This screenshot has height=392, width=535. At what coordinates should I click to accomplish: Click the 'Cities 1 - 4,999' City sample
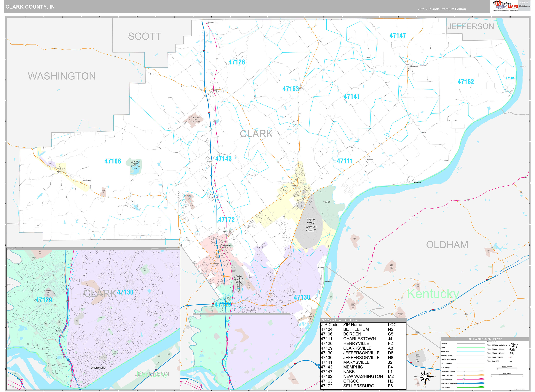click(511, 361)
